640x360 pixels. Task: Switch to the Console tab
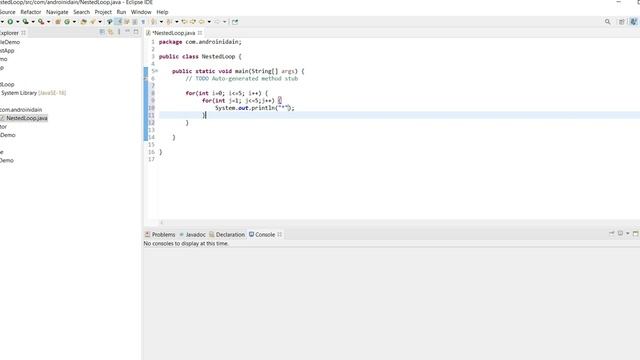[x=262, y=234]
